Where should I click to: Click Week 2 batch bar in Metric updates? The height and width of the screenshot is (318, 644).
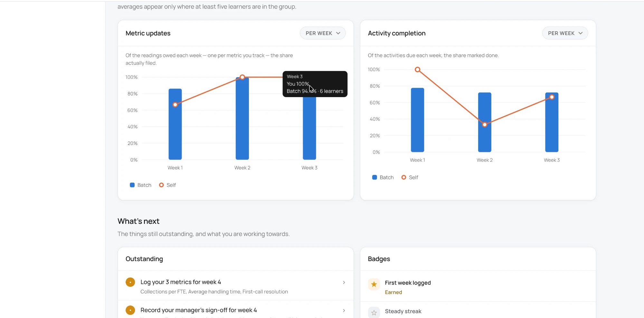[242, 118]
